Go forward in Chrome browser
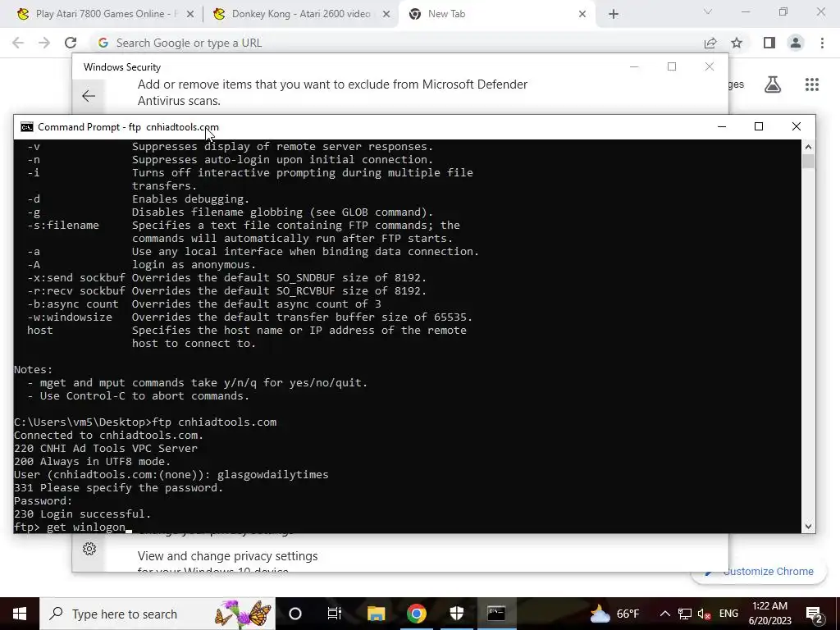 coord(44,43)
